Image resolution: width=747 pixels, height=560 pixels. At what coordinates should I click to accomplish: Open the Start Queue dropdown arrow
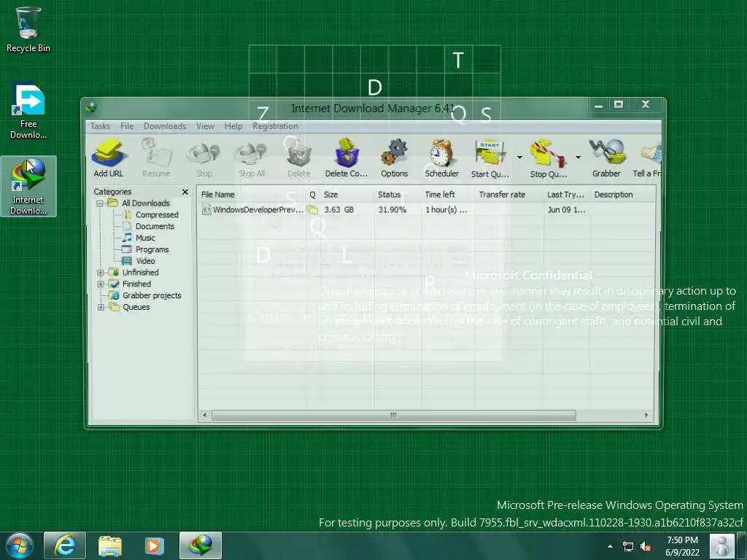[519, 157]
